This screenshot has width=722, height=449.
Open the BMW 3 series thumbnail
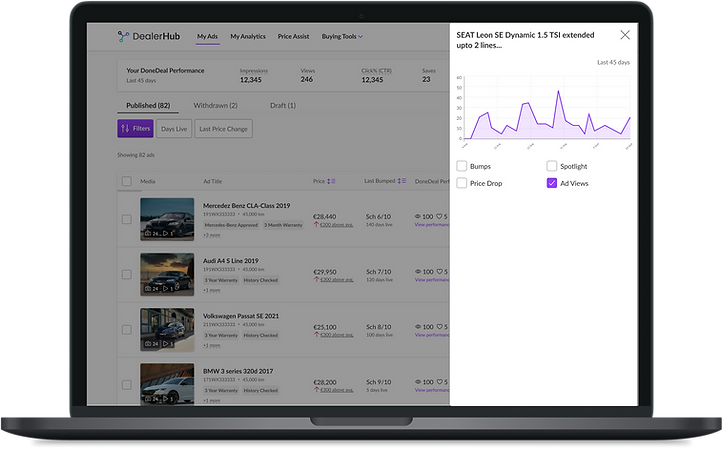(x=167, y=384)
